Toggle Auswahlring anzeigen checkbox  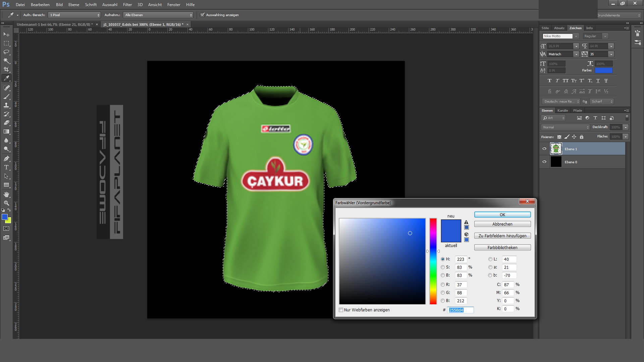coord(202,15)
